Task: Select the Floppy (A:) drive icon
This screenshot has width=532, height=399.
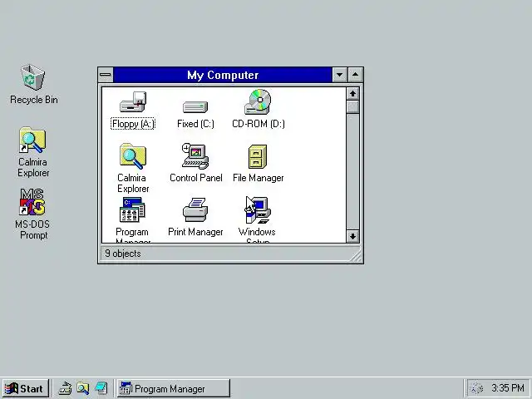Action: pyautogui.click(x=133, y=101)
